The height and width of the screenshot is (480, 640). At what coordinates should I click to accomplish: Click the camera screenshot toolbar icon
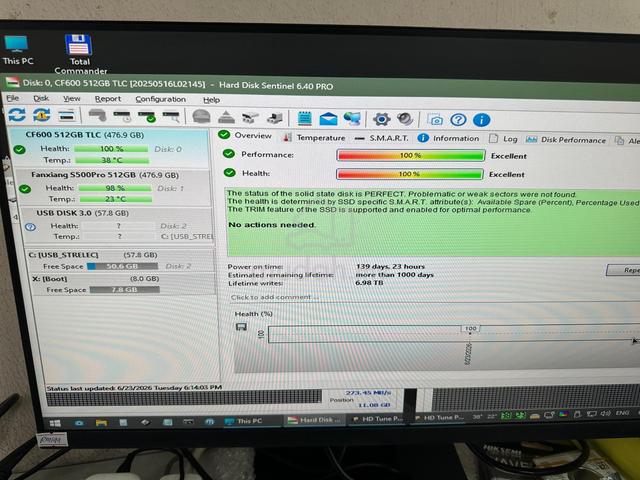coord(435,120)
